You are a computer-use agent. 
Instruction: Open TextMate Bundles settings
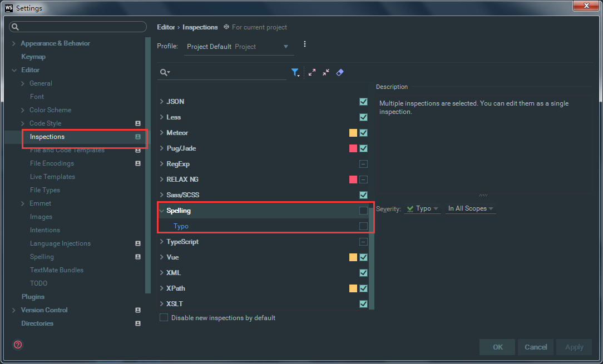(57, 270)
